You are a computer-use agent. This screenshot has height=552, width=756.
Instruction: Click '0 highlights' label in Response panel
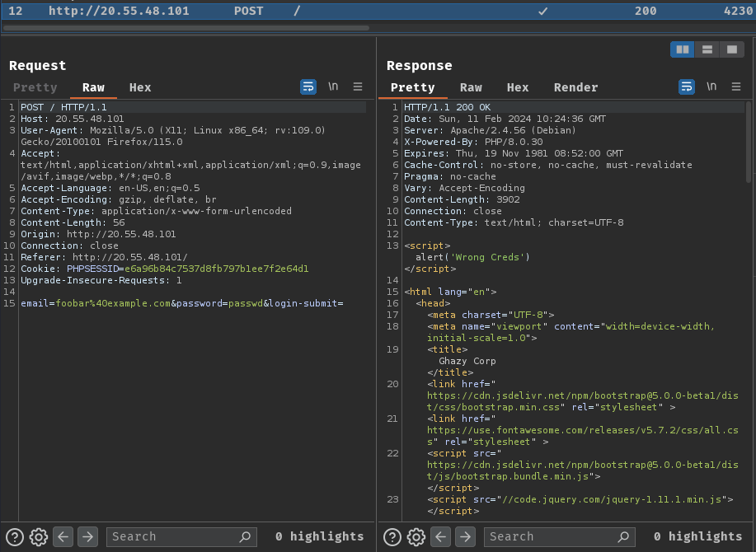pos(698,536)
